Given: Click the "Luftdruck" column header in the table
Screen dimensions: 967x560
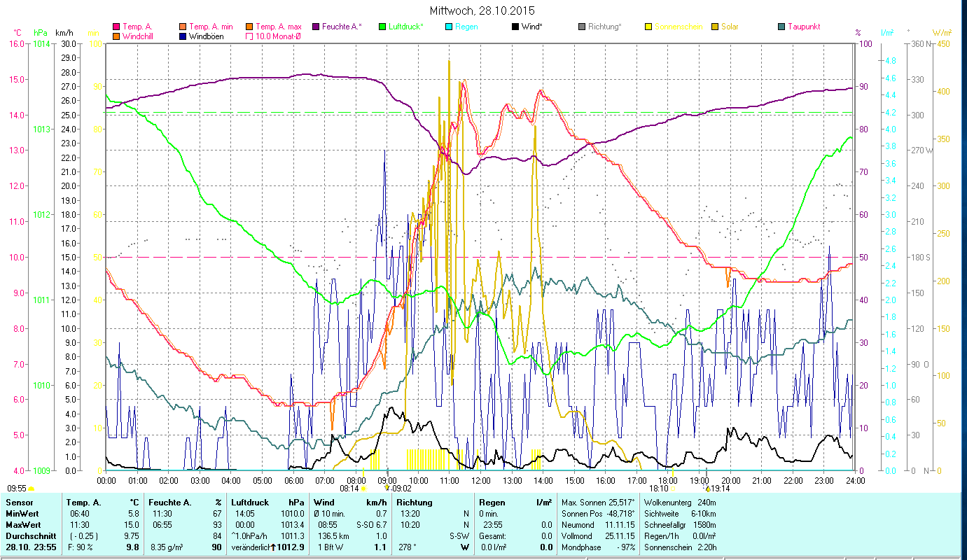Looking at the screenshot, I should pos(251,503).
